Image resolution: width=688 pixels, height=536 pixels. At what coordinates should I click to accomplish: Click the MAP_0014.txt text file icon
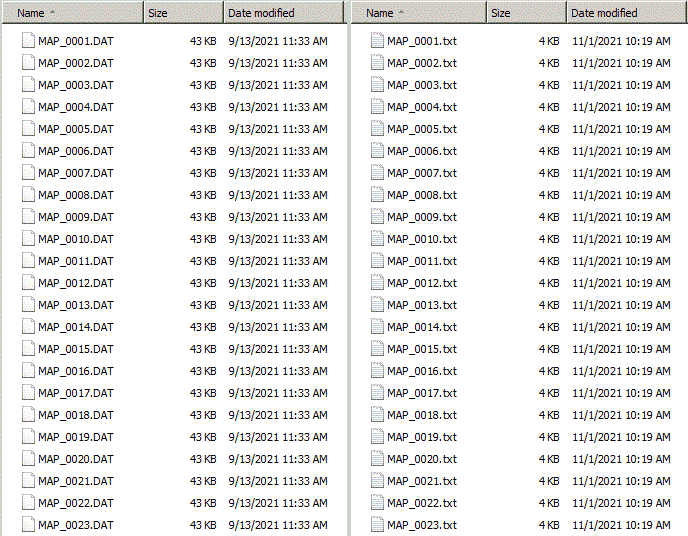coord(377,327)
